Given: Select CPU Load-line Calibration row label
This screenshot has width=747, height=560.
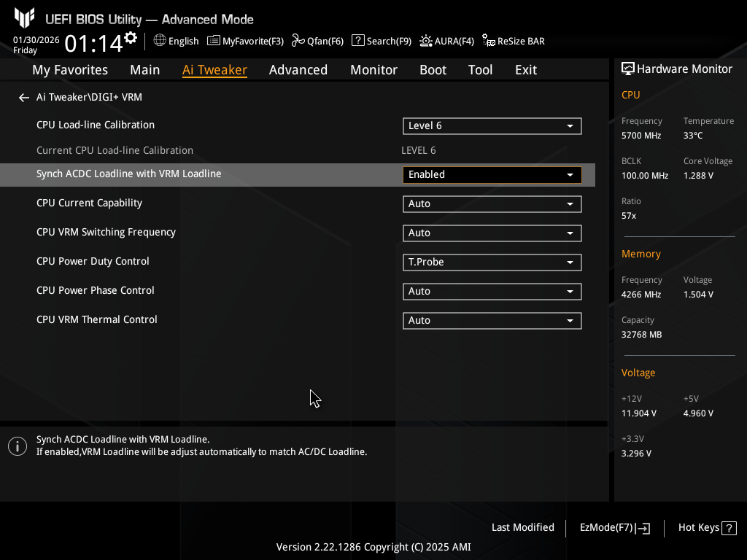Looking at the screenshot, I should pos(96,125).
